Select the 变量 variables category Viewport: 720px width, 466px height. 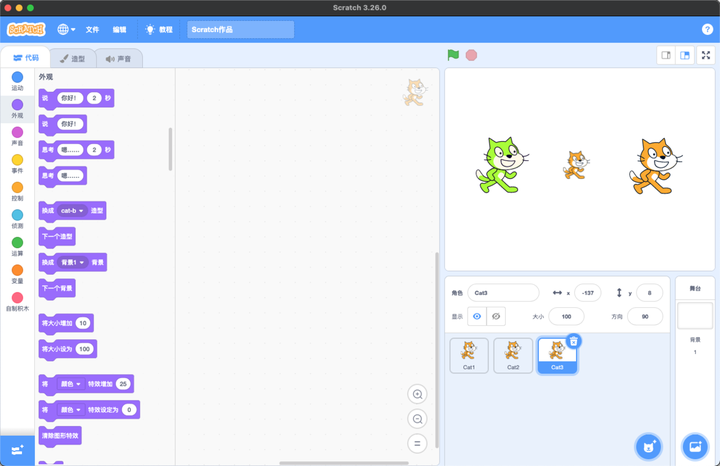(17, 274)
